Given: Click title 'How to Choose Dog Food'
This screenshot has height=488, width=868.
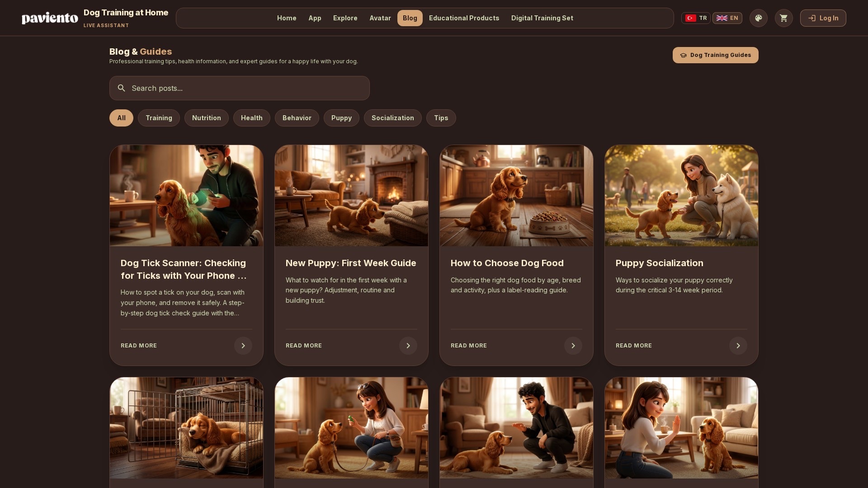Looking at the screenshot, I should (x=507, y=263).
